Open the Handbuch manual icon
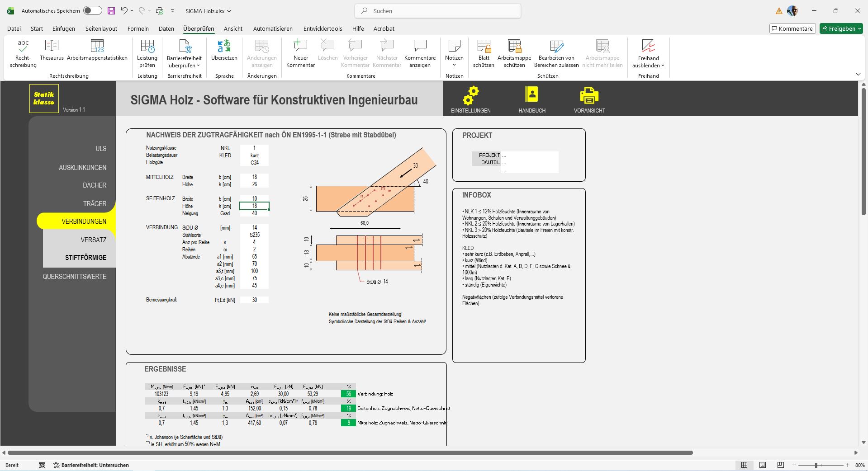This screenshot has width=868, height=471. (531, 95)
